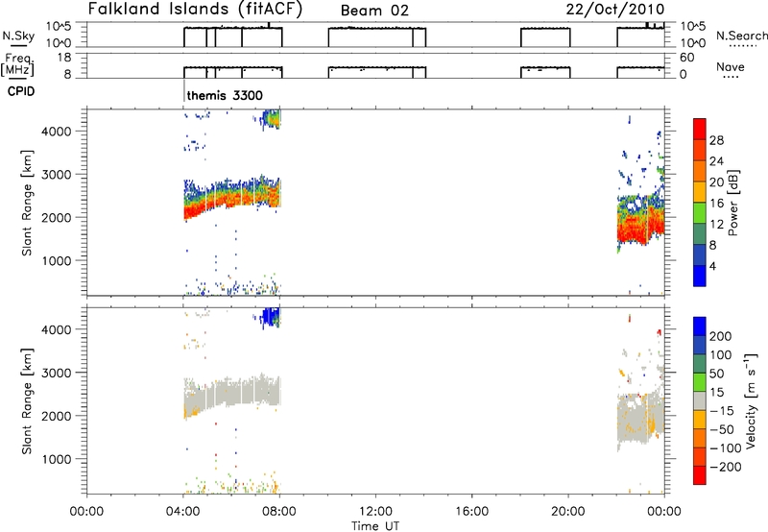Click the '4' label on Power colorbar
The image size is (768, 532).
click(x=712, y=266)
